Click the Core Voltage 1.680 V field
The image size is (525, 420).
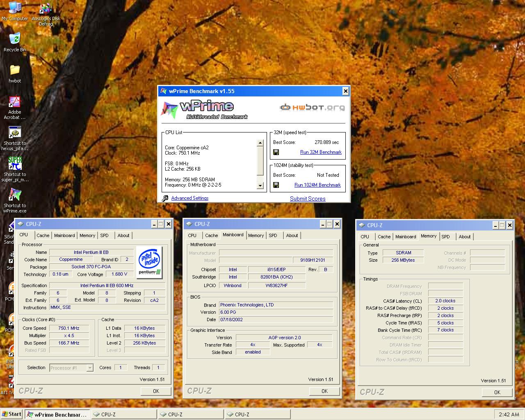120,274
